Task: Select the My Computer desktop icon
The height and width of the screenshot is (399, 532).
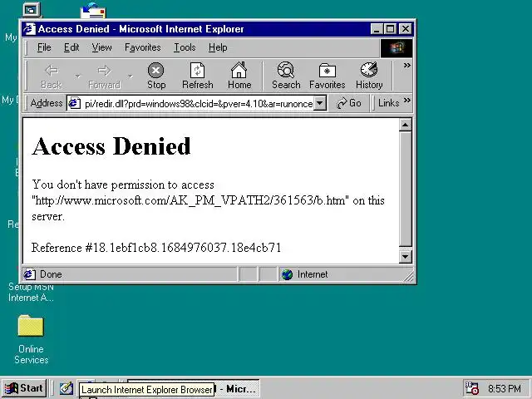Action: click(32, 9)
